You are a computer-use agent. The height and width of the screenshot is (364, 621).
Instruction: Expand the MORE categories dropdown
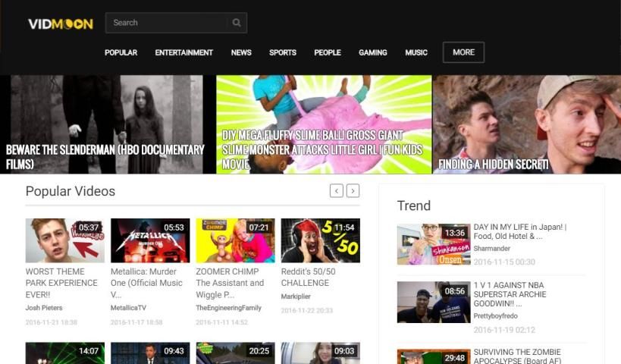[463, 52]
